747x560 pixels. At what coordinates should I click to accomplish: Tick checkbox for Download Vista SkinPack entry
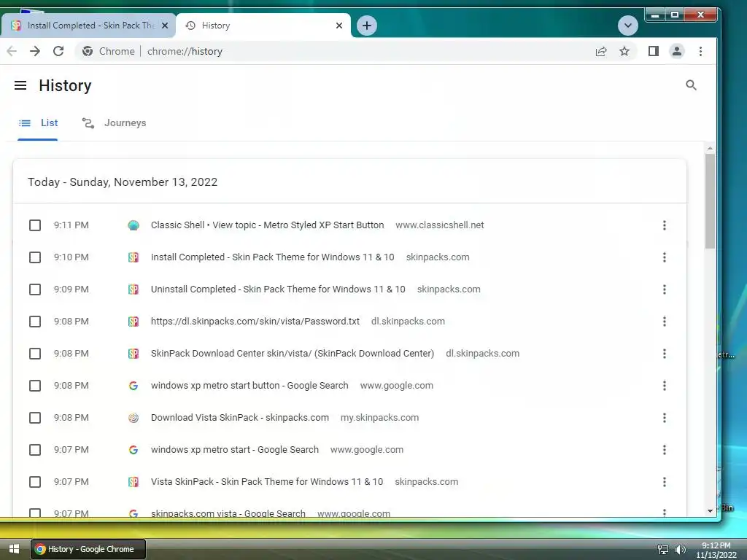pyautogui.click(x=35, y=418)
